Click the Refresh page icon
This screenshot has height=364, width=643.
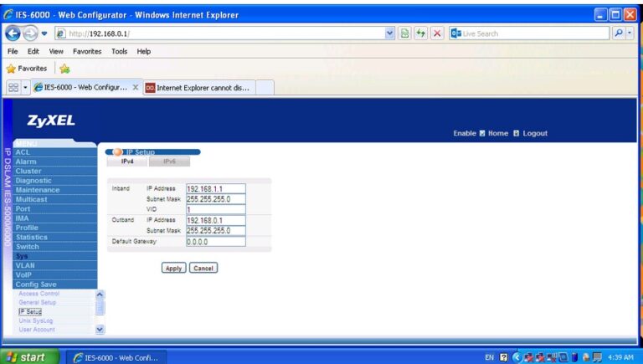[x=421, y=33]
